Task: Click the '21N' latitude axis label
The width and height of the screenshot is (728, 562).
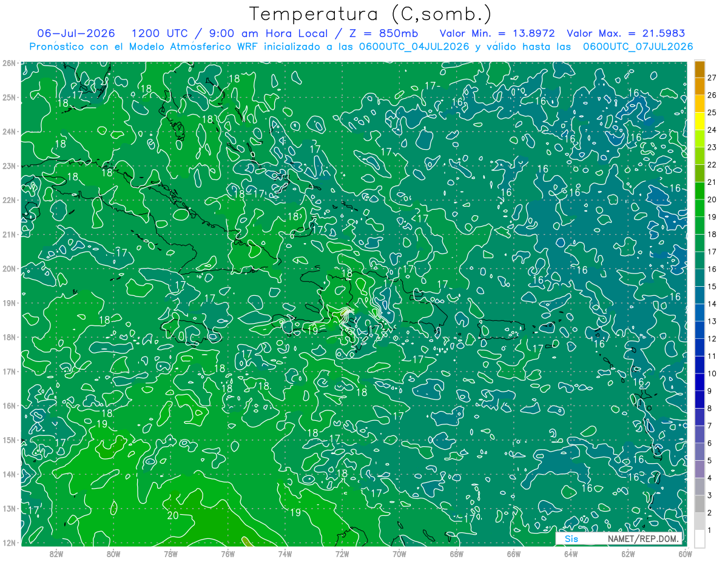Action: click(x=8, y=235)
